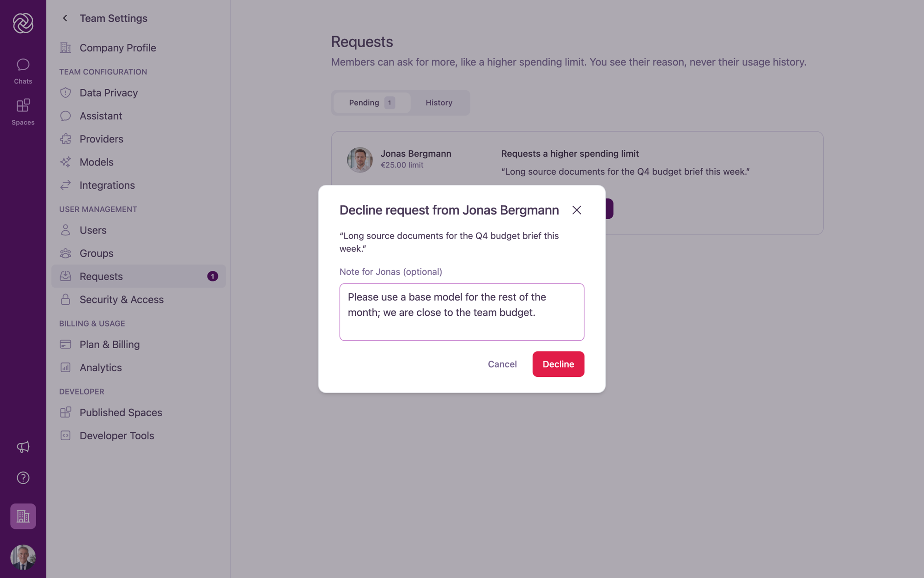Switch to the History tab
The height and width of the screenshot is (578, 924).
click(x=439, y=103)
